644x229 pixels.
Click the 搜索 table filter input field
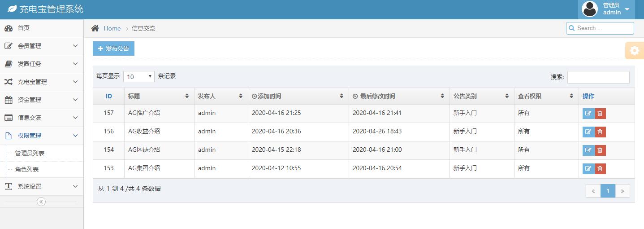[x=598, y=77]
